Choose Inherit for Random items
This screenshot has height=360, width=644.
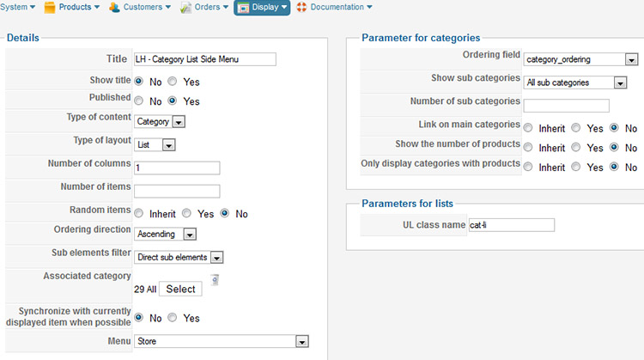point(139,213)
